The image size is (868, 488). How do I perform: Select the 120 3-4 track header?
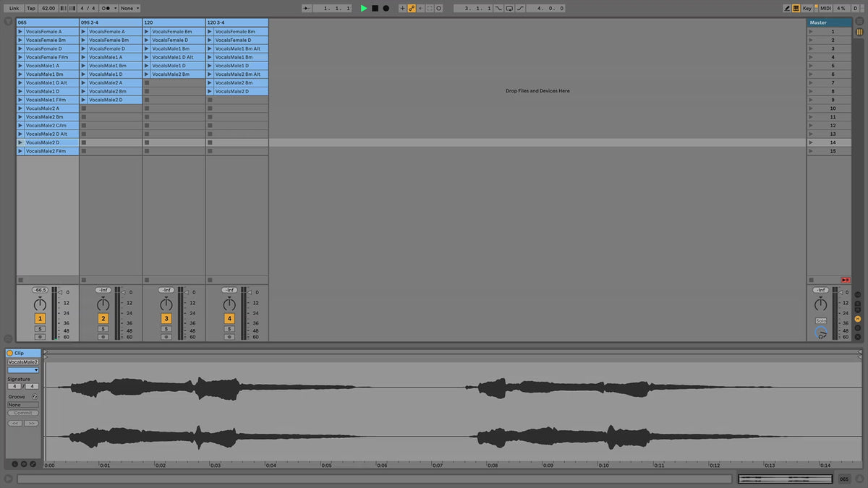click(x=237, y=22)
